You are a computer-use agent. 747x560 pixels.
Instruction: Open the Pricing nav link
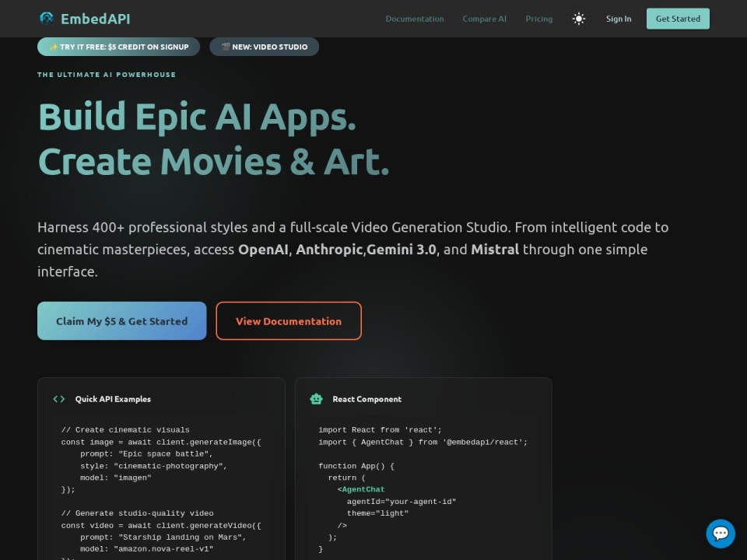(538, 19)
